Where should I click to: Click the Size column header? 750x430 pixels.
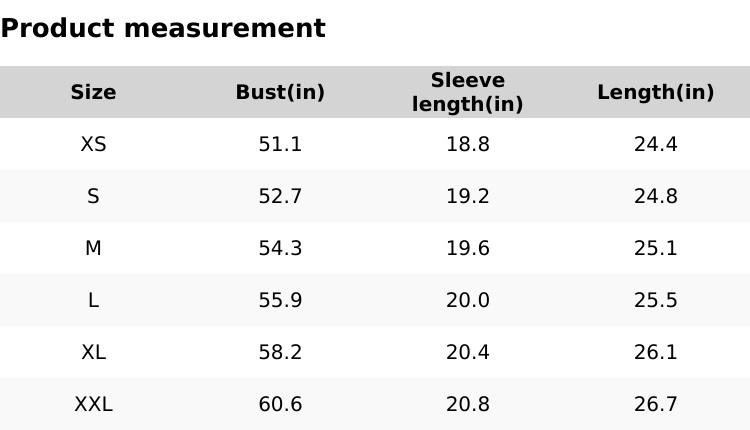[93, 92]
